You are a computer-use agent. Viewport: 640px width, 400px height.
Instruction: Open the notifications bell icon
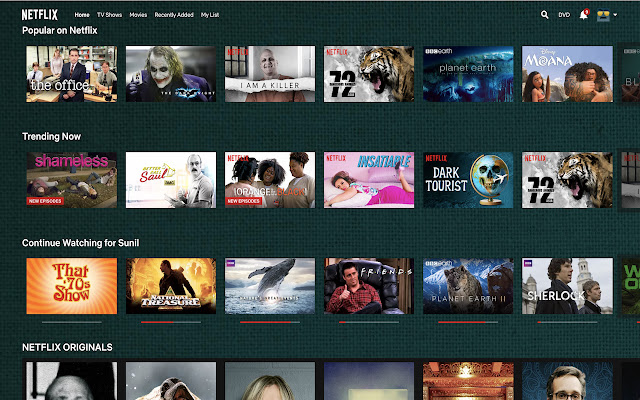(x=584, y=15)
